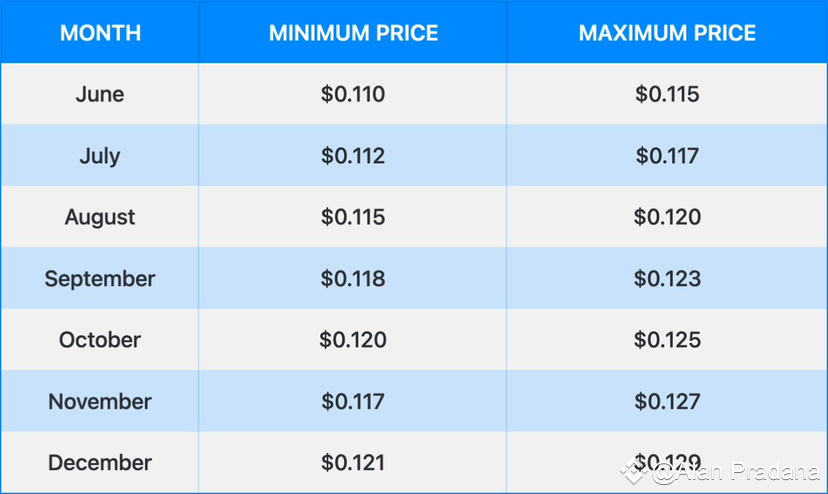Click June minimum price $0.110
The width and height of the screenshot is (828, 494).
[353, 94]
